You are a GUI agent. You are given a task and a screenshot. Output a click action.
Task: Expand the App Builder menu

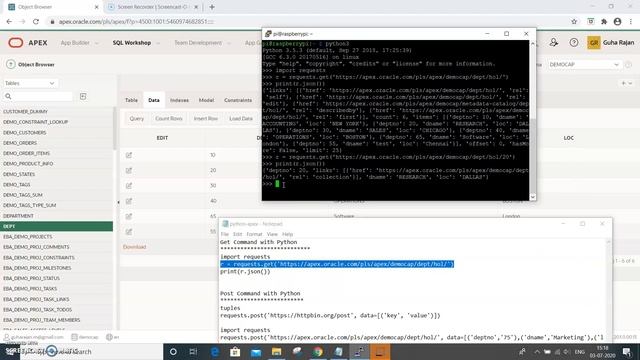(x=79, y=43)
